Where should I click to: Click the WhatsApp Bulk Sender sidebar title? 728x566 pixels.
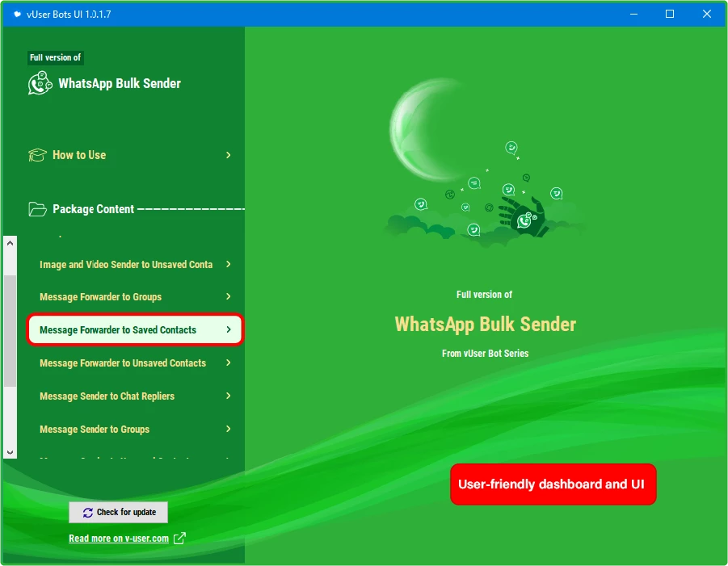click(120, 83)
